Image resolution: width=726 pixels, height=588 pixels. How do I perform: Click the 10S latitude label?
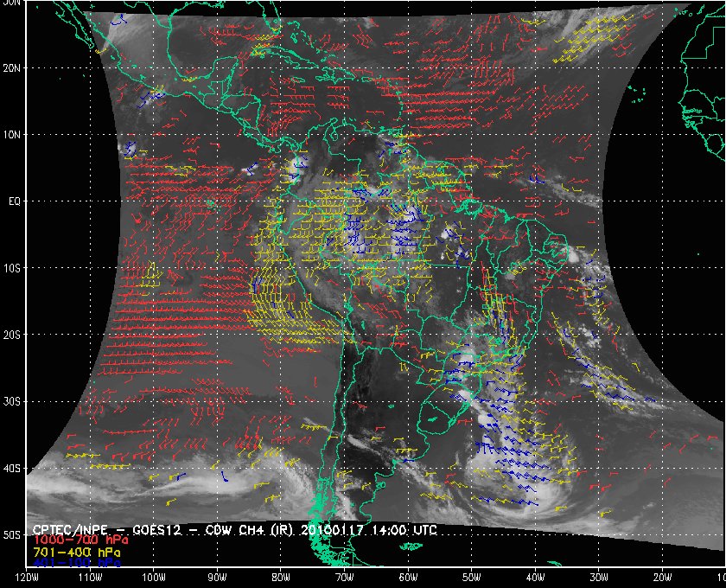pos(11,268)
